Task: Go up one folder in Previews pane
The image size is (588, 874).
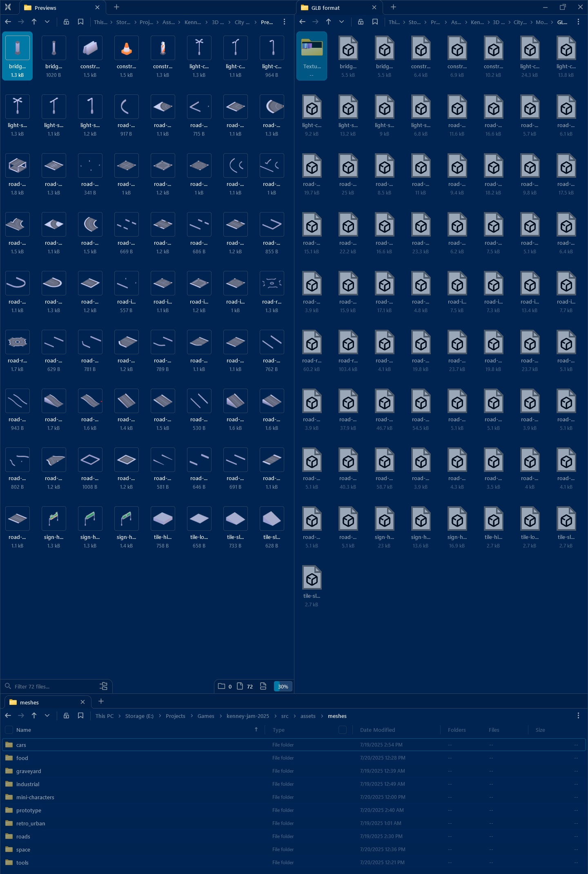Action: (x=34, y=22)
